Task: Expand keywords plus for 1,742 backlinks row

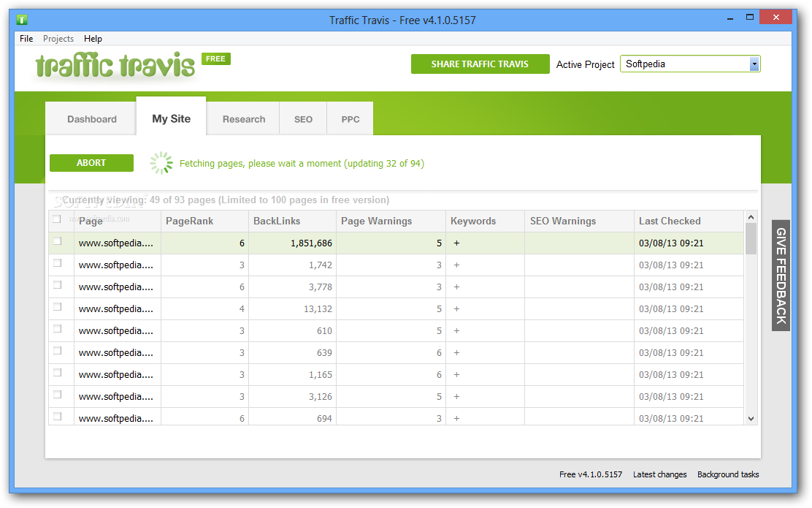Action: (x=456, y=265)
